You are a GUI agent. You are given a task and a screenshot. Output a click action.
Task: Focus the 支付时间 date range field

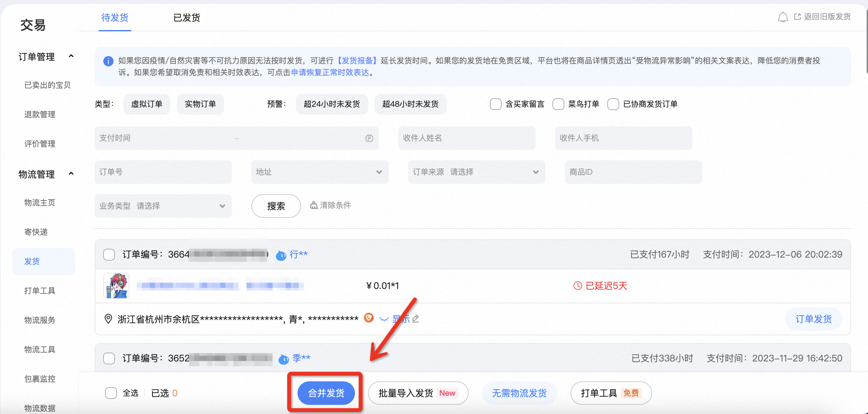click(x=236, y=138)
